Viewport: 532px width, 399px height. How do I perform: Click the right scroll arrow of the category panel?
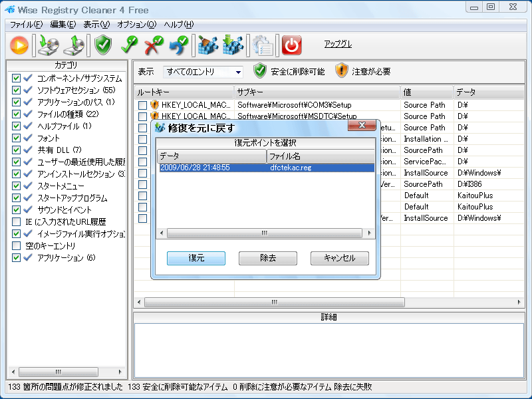point(120,372)
